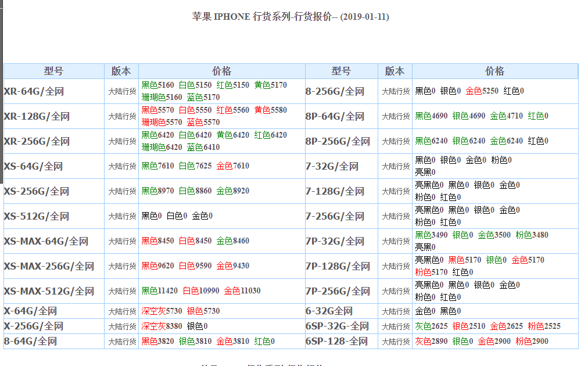Click the XS-64G/全网 model cell
Image resolution: width=588 pixels, height=366 pixels.
coord(54,166)
